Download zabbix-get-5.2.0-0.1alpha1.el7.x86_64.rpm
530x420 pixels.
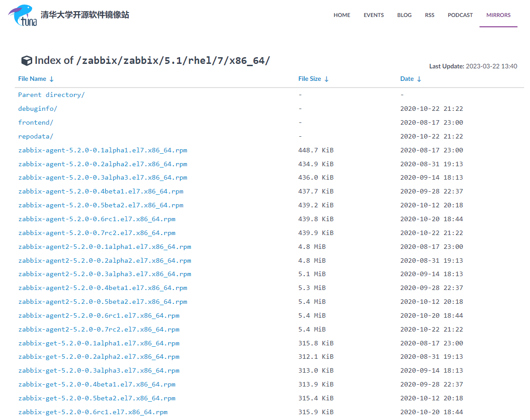(99, 344)
